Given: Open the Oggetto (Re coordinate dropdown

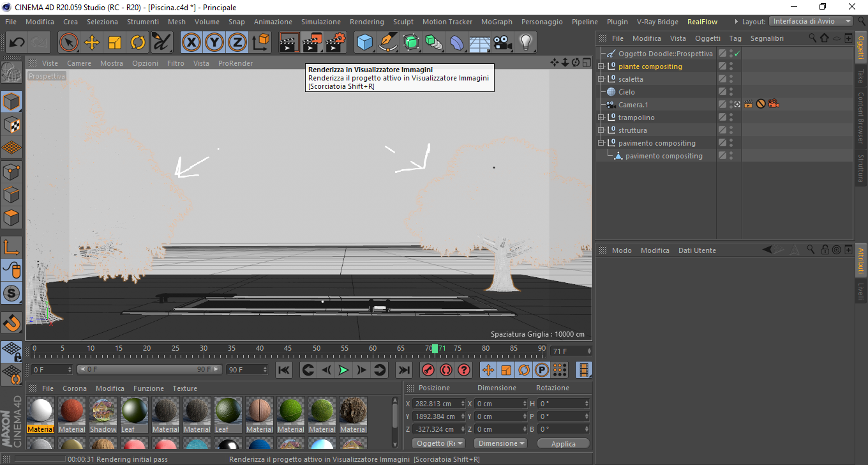Looking at the screenshot, I should [x=439, y=443].
